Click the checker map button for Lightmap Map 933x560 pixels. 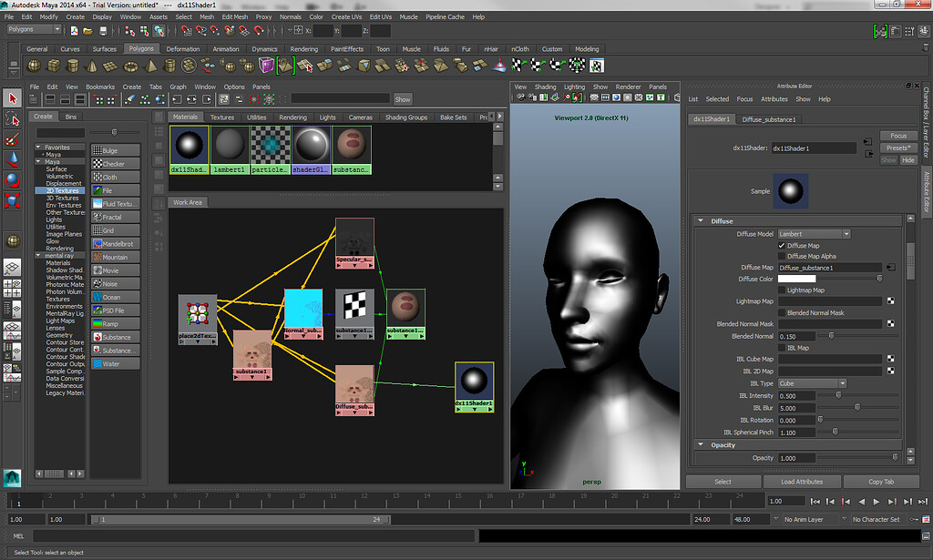(x=889, y=301)
